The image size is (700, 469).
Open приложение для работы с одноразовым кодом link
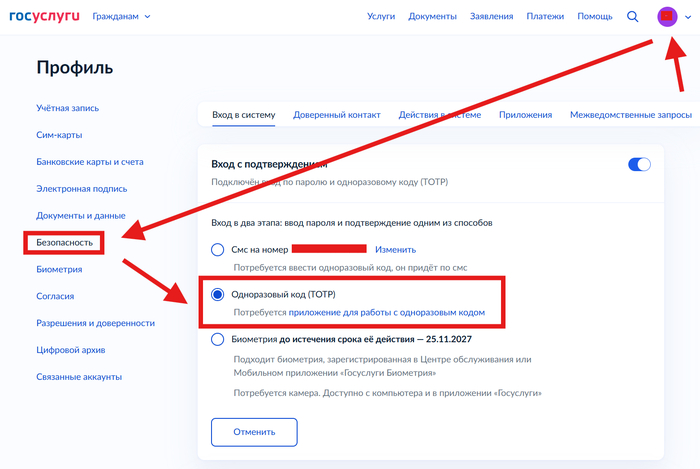coord(386,313)
